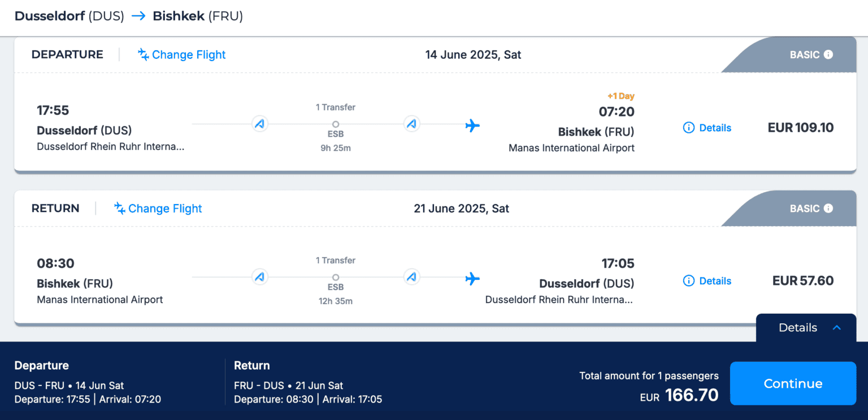This screenshot has width=868, height=420.
Task: Click the plane arrival icon on departure flight
Action: tap(472, 125)
